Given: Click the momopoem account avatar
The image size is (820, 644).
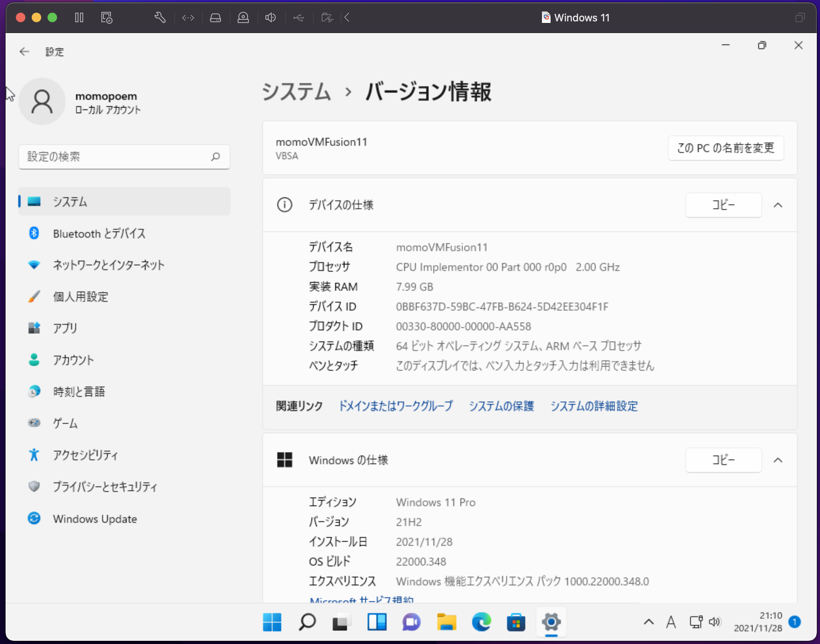Looking at the screenshot, I should pyautogui.click(x=42, y=101).
